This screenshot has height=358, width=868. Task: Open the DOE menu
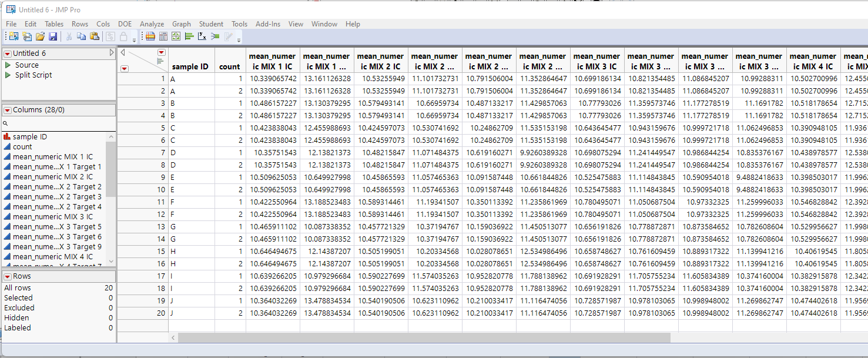point(125,24)
